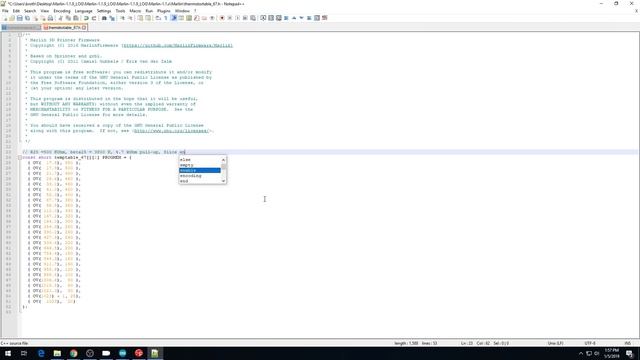Click autocomplete list's down arrow
The image size is (640, 360).
pos(223,181)
